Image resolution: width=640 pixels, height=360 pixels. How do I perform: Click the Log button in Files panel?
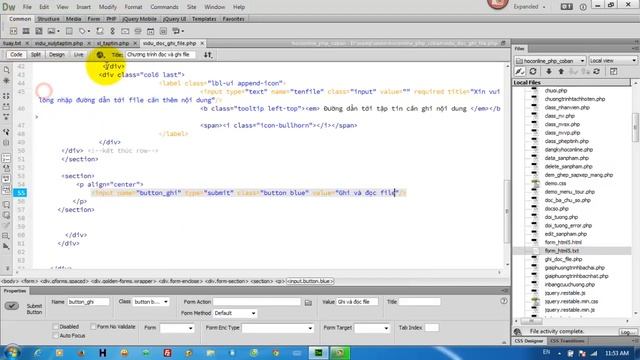pyautogui.click(x=627, y=332)
